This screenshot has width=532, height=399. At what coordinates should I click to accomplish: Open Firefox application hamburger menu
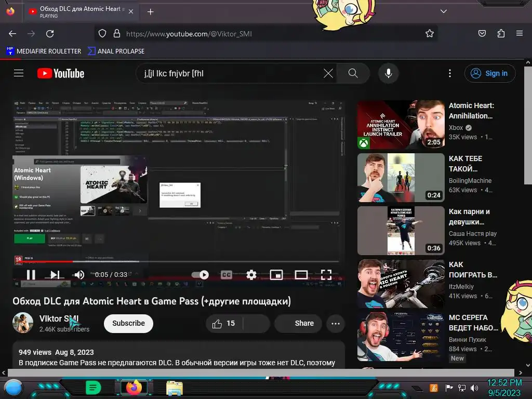[519, 34]
